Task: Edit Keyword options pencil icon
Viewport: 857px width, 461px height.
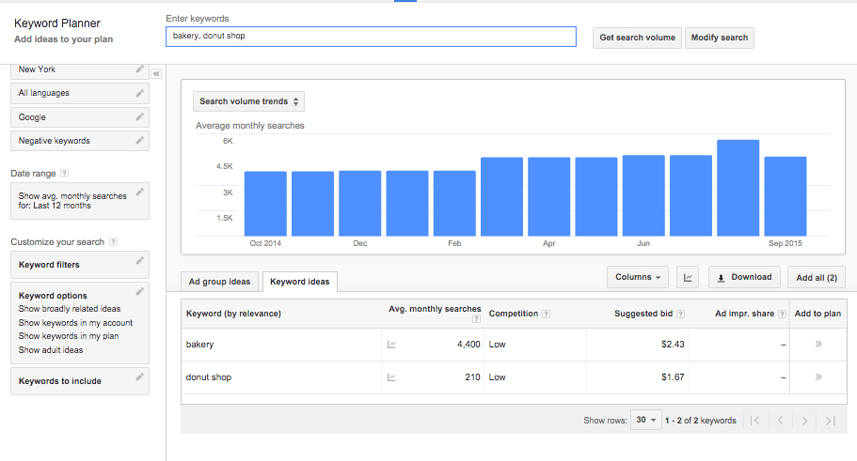Action: (140, 291)
